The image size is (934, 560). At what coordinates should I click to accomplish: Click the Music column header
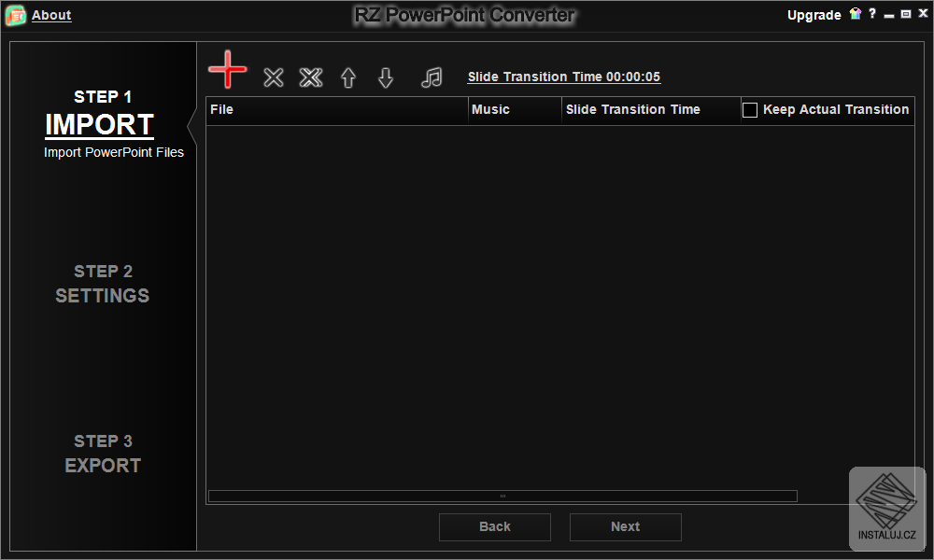[515, 110]
